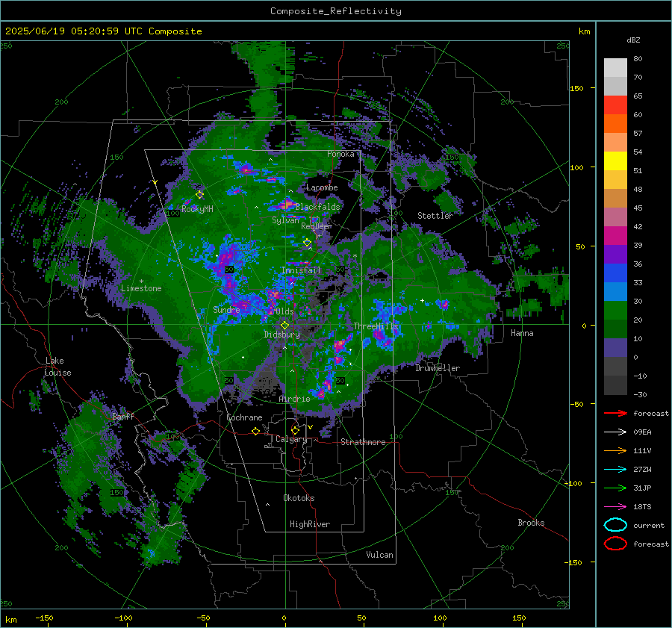Image resolution: width=672 pixels, height=628 pixels.
Task: Click the Ponoka town label
Action: pyautogui.click(x=340, y=154)
